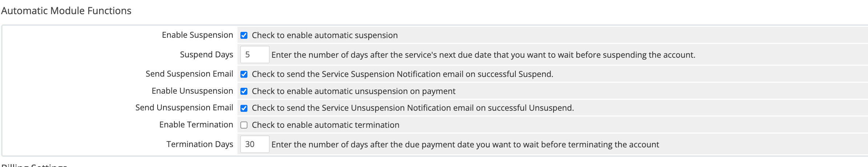Click the 'Suspend Days' row label
This screenshot has height=167, width=868.
pyautogui.click(x=207, y=54)
